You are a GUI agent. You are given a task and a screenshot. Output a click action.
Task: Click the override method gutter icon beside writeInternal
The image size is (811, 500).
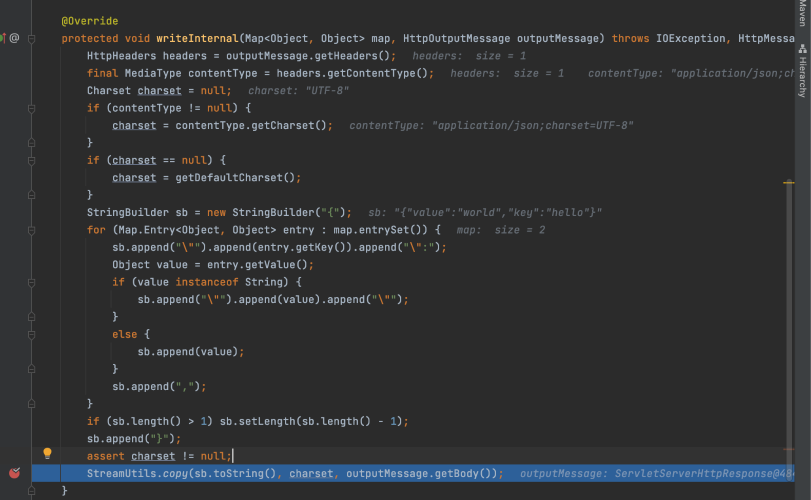point(4,38)
